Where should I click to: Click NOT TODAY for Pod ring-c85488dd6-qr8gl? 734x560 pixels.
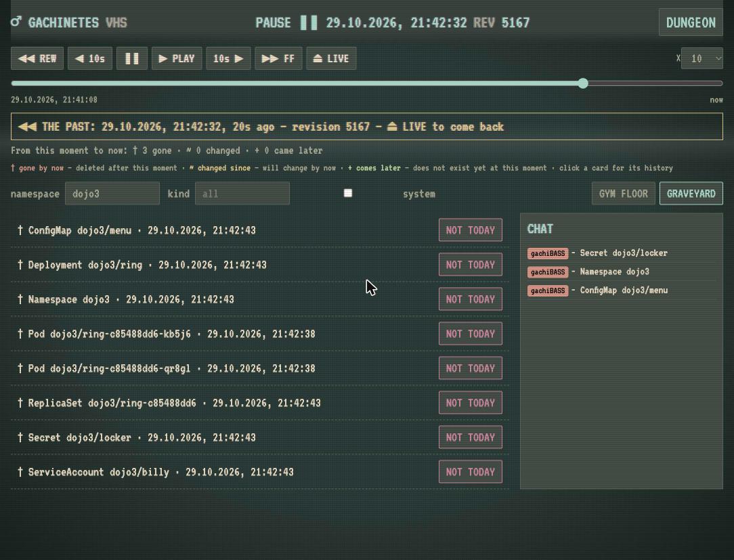(471, 368)
